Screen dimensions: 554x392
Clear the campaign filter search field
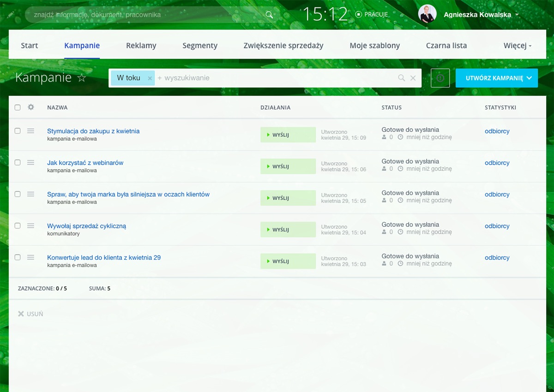pos(413,78)
